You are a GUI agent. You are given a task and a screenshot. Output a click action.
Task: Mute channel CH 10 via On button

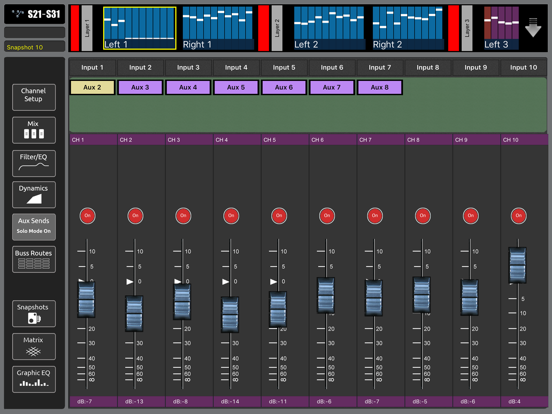(519, 215)
